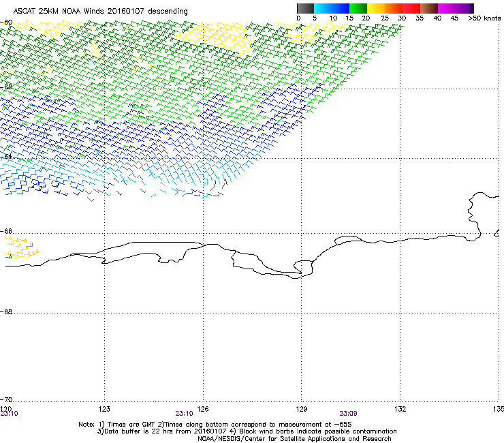Click the purple '23:10' time below longitude 120
This screenshot has height=443, width=504.
pyautogui.click(x=10, y=414)
